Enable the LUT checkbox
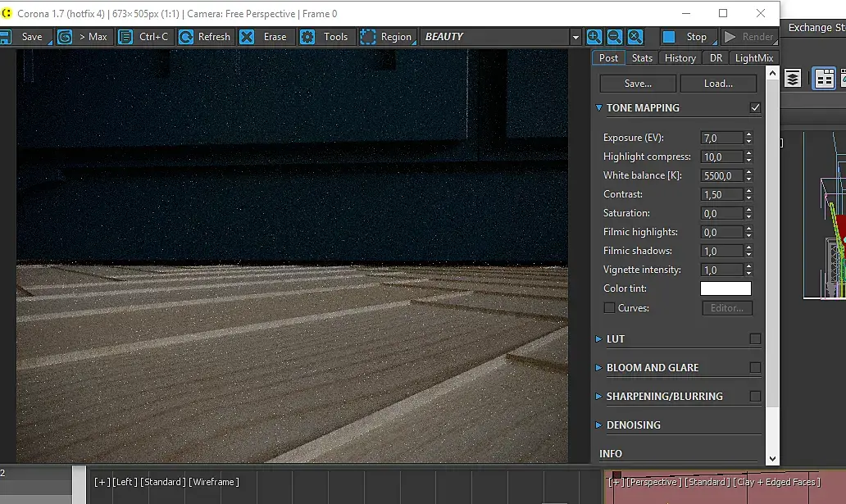Viewport: 846px width, 504px height. point(755,339)
